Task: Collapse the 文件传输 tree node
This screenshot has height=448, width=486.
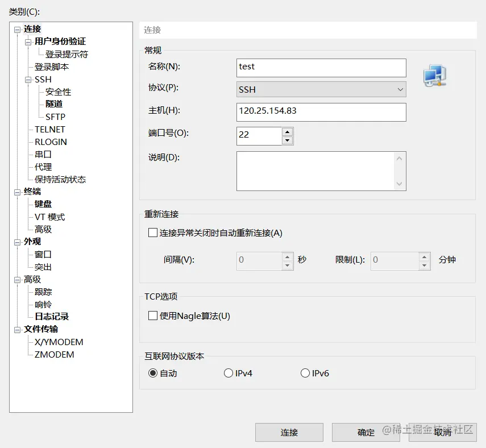Action: point(16,329)
